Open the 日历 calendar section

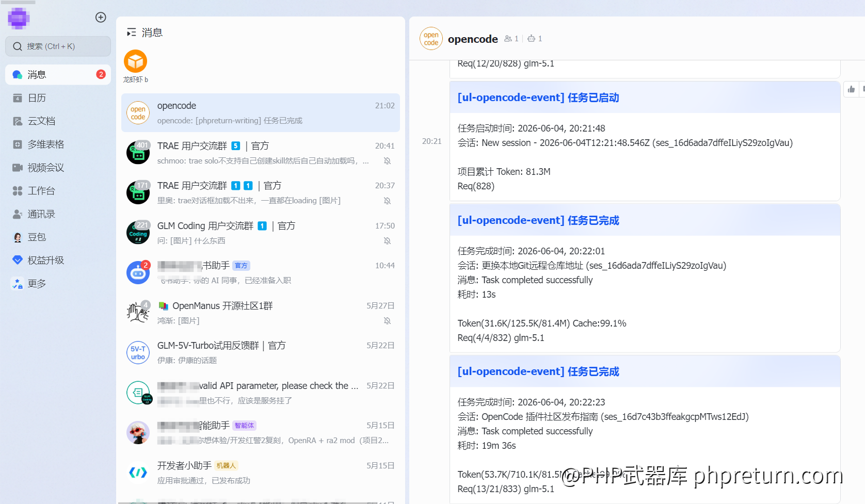point(58,98)
